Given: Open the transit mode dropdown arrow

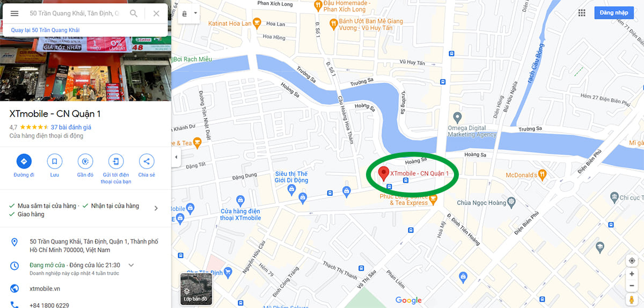Looking at the screenshot, I should [x=195, y=13].
